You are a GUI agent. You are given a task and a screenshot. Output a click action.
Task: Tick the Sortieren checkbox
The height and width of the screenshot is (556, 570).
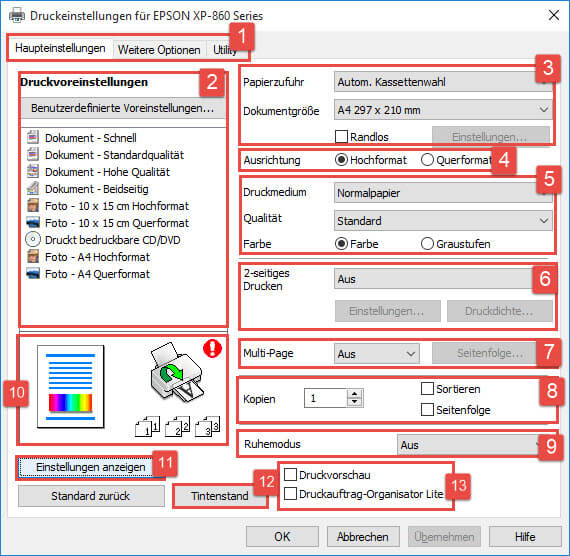(x=427, y=388)
